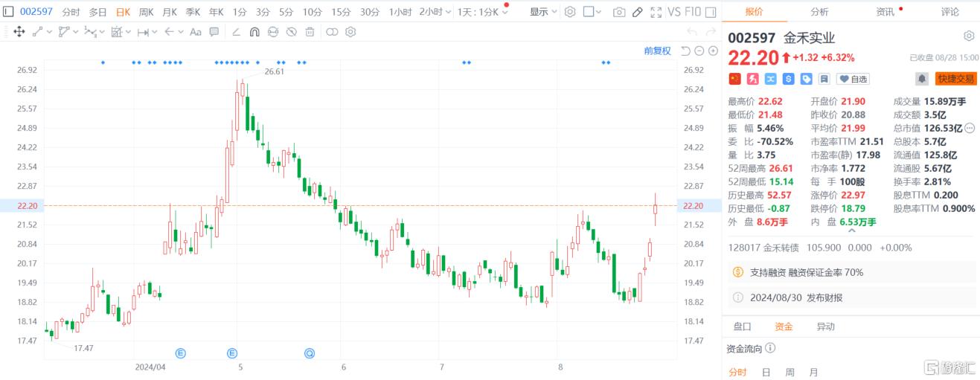
Task: Add stock to 自选 watchlist
Action: pyautogui.click(x=853, y=79)
